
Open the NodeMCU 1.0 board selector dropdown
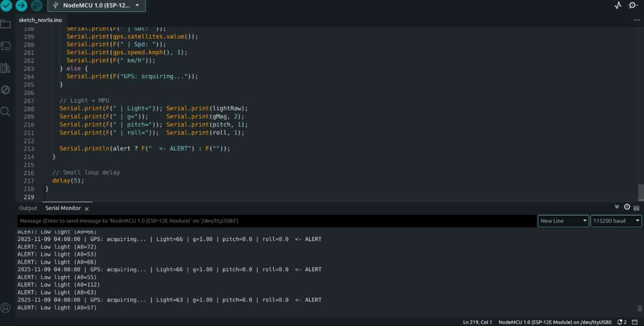pos(97,5)
